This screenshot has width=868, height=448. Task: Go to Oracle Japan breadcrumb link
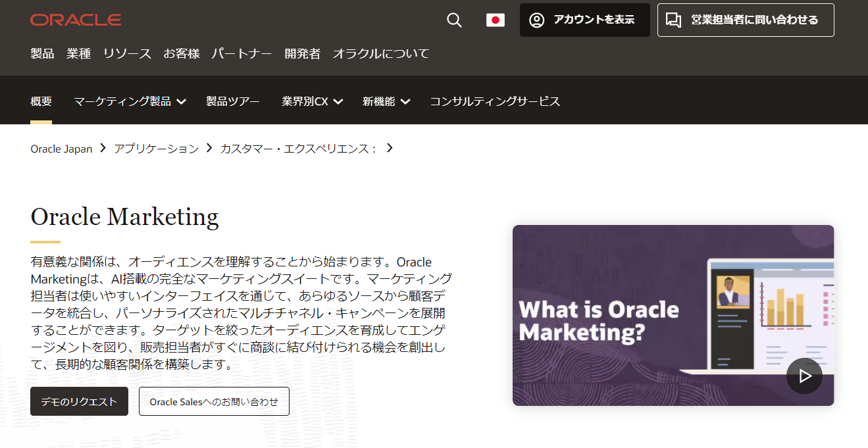click(x=61, y=149)
